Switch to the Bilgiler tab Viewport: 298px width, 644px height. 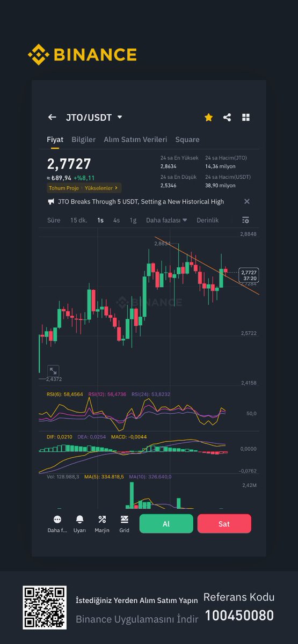[84, 140]
